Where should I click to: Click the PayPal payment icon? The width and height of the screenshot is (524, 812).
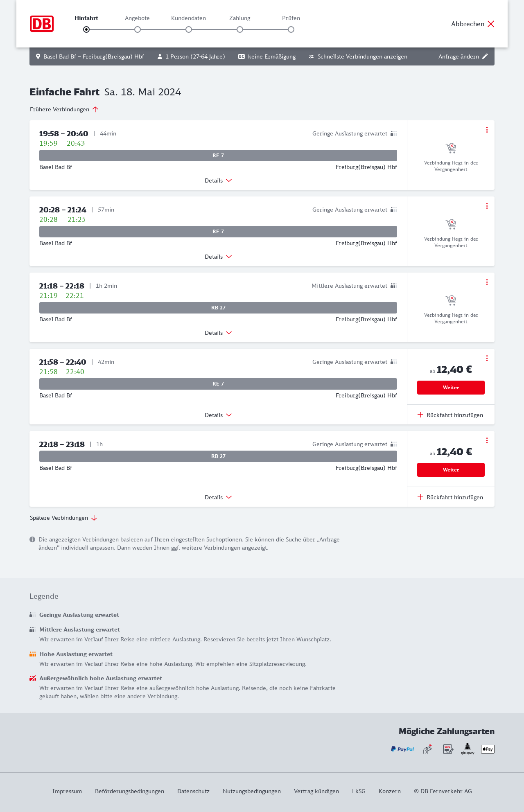(402, 749)
